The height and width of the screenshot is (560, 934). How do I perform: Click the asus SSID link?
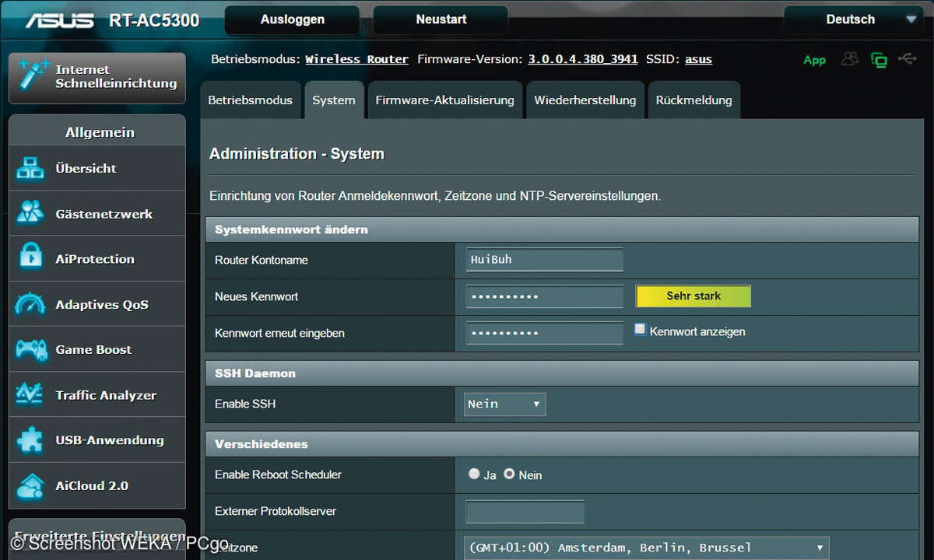pos(698,59)
